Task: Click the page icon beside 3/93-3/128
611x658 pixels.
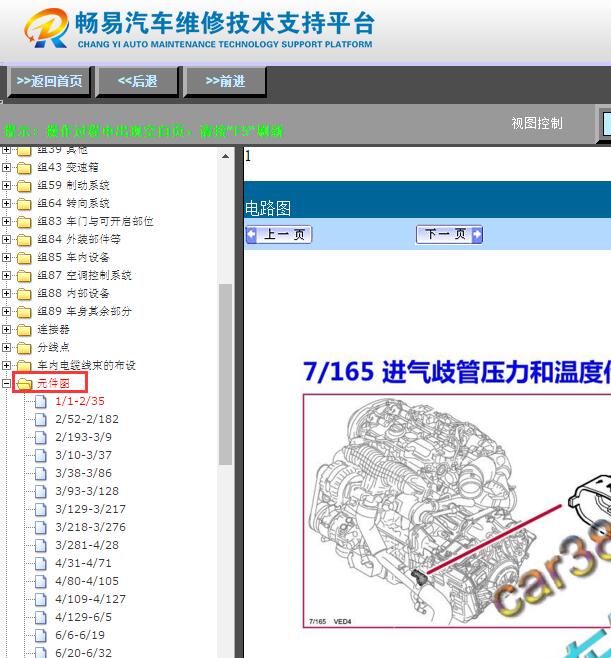Action: (41, 492)
